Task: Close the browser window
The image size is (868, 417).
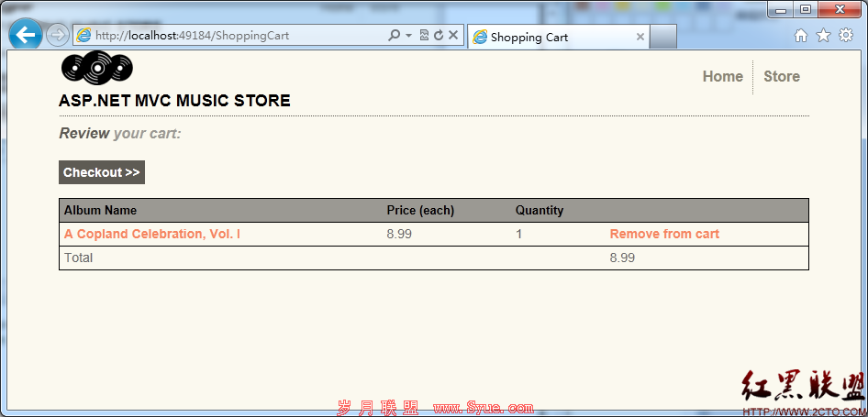Action: (840, 9)
